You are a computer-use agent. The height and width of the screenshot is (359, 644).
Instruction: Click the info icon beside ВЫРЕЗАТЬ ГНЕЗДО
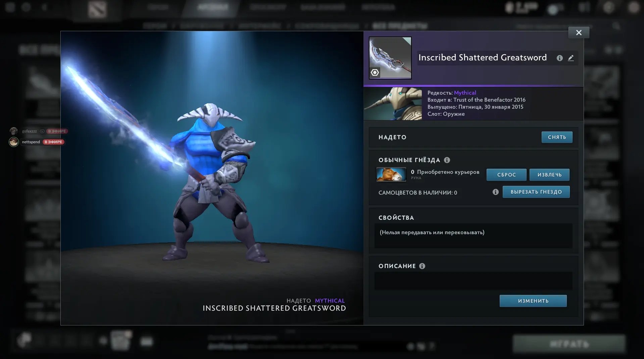coord(495,192)
